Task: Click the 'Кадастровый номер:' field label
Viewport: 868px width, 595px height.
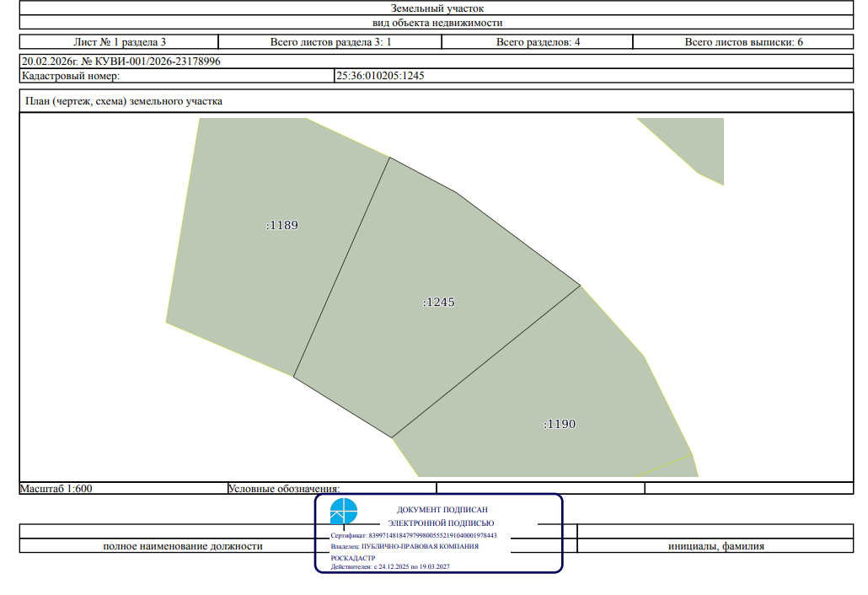Action: tap(72, 76)
